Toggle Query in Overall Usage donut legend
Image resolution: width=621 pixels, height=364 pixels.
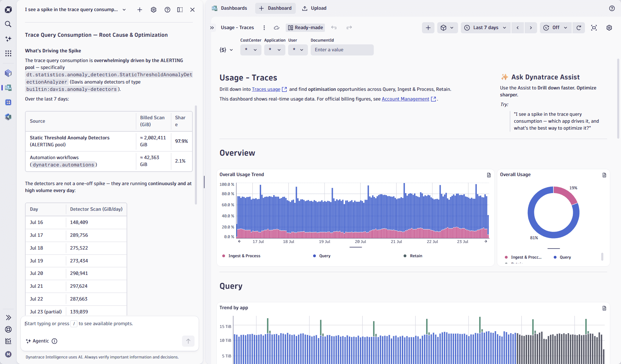coord(562,257)
